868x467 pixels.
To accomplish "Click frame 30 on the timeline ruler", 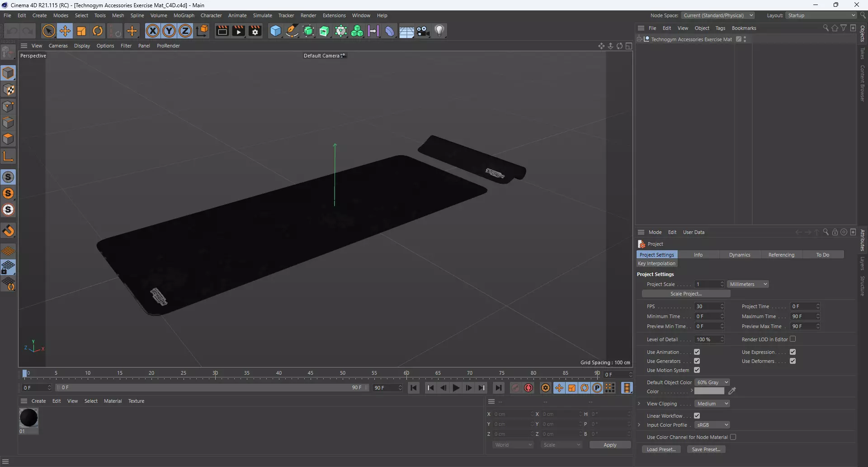I will click(215, 373).
